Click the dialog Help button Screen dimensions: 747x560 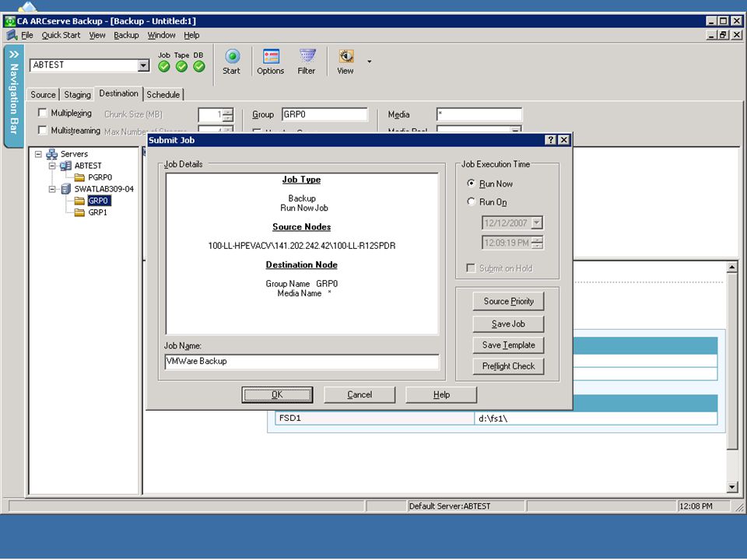pos(441,395)
